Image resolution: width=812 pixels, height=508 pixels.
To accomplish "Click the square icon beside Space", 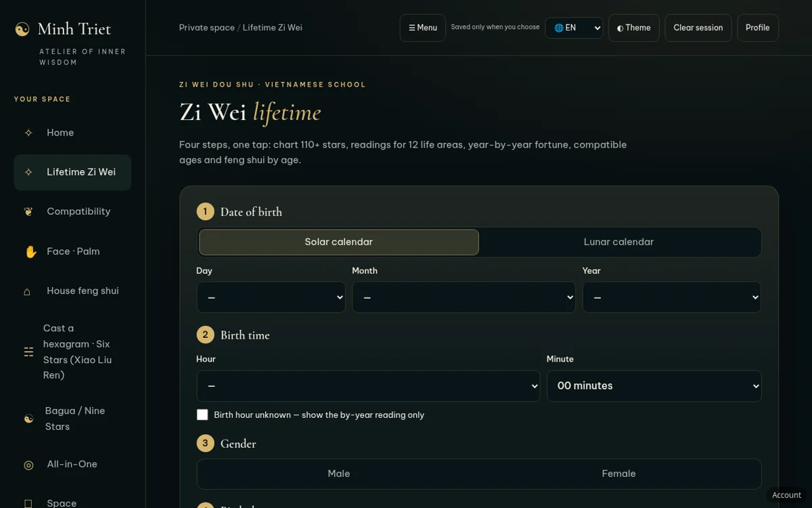I will pos(28,503).
